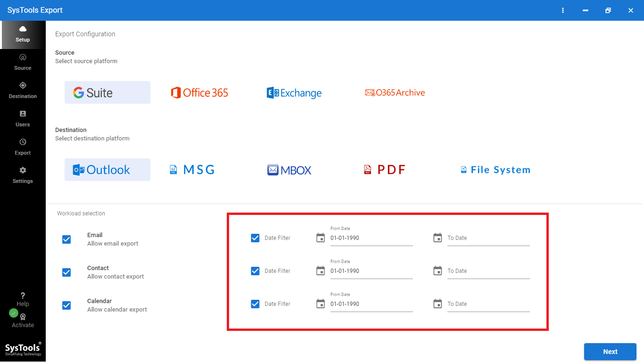Open the Setup cloud icon in sidebar
This screenshot has width=644, height=362.
(x=23, y=29)
